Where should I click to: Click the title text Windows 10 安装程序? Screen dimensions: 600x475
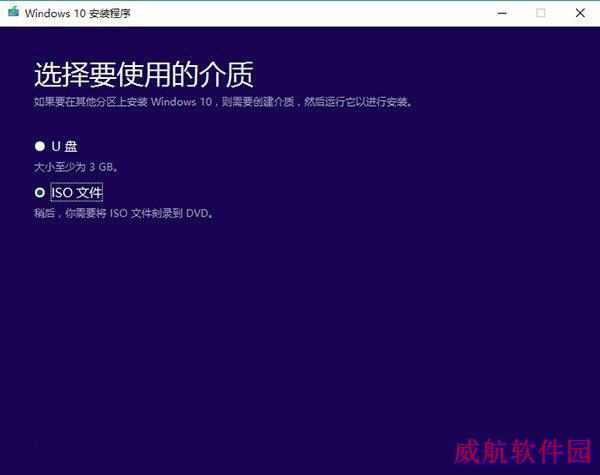coord(78,13)
